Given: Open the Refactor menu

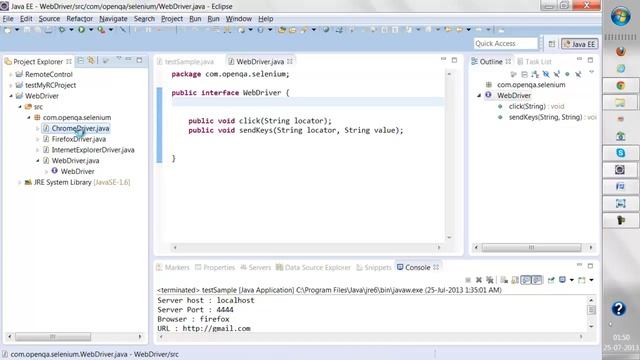Looking at the screenshot, I should pos(79,19).
